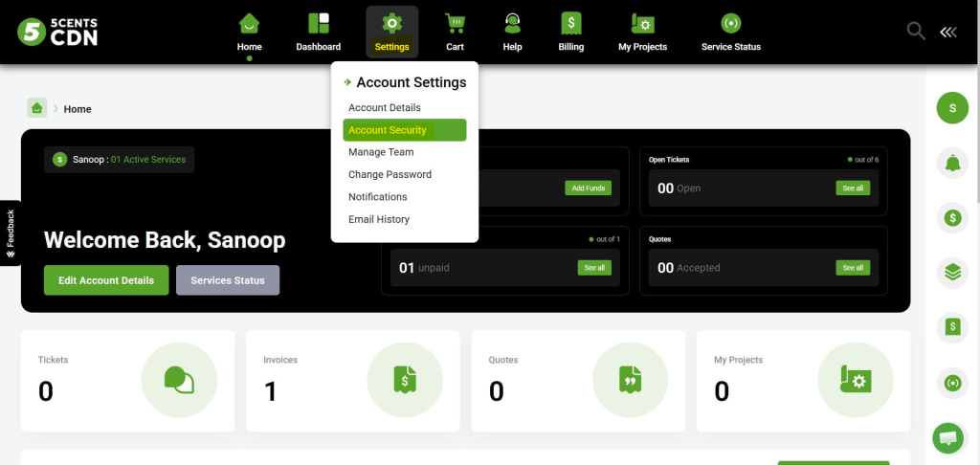
Task: Click the 00 Accepted quotes value
Action: (x=689, y=268)
